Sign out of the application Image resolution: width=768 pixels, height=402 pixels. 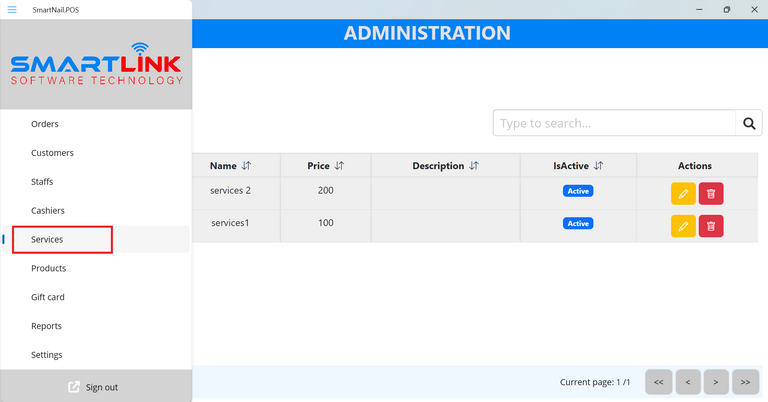click(93, 387)
